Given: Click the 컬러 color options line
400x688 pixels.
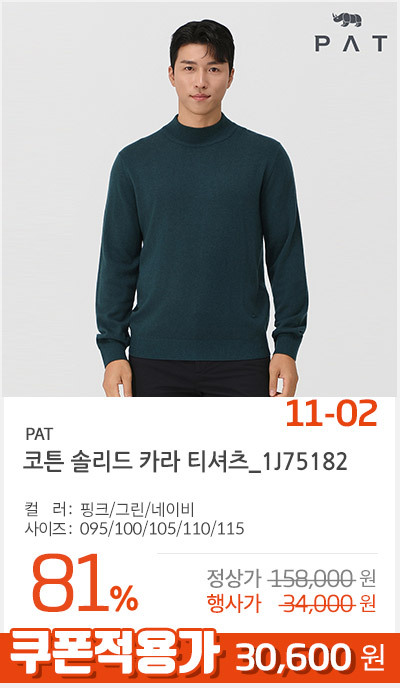Looking at the screenshot, I should point(110,510).
